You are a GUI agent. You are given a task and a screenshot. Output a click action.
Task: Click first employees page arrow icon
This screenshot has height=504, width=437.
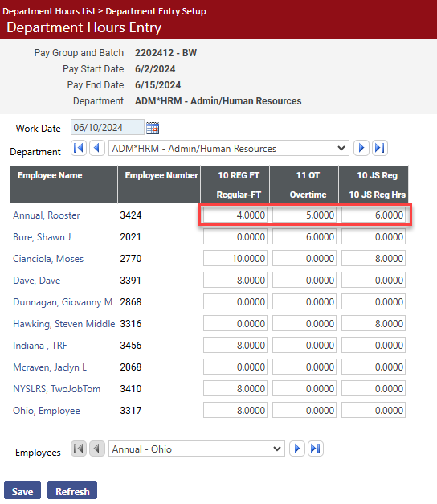pyautogui.click(x=79, y=449)
